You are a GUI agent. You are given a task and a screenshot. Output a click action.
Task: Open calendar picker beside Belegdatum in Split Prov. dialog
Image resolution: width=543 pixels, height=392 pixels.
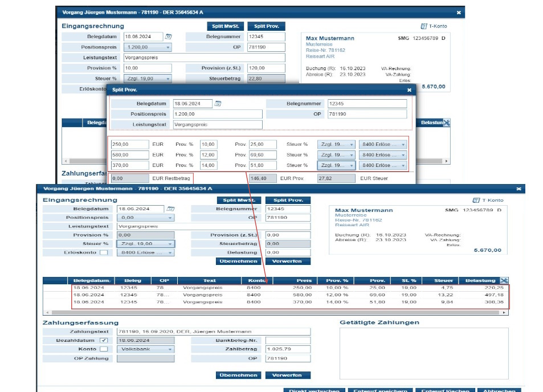(218, 104)
